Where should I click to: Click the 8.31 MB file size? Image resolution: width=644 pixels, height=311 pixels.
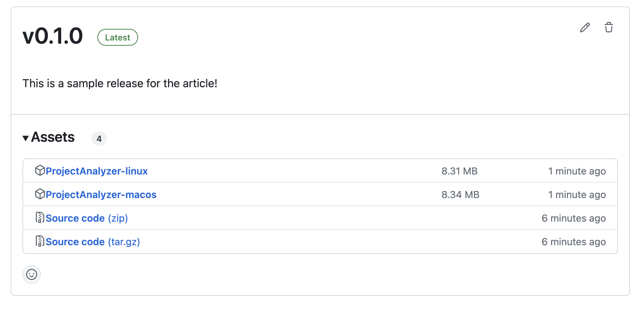(459, 171)
